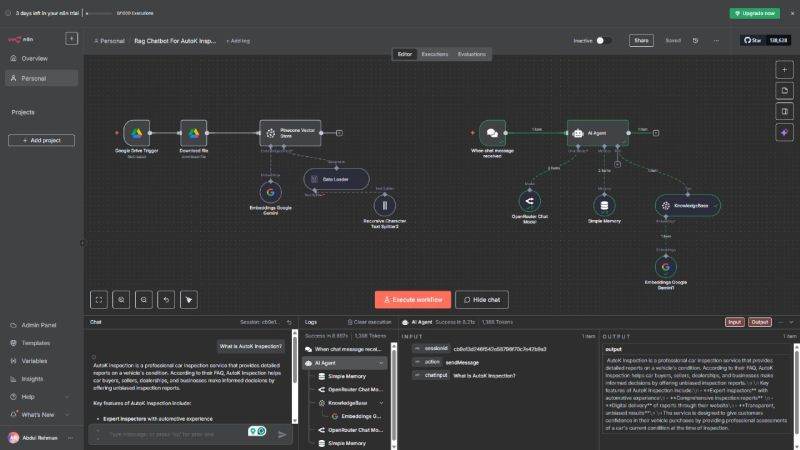Viewport: 800px width, 450px height.
Task: Toggle Output panel view
Action: (759, 322)
